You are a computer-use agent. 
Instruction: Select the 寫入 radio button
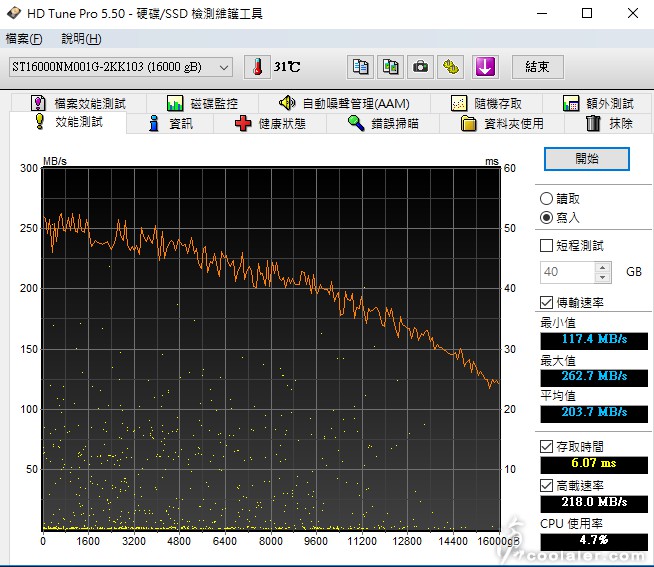(546, 218)
